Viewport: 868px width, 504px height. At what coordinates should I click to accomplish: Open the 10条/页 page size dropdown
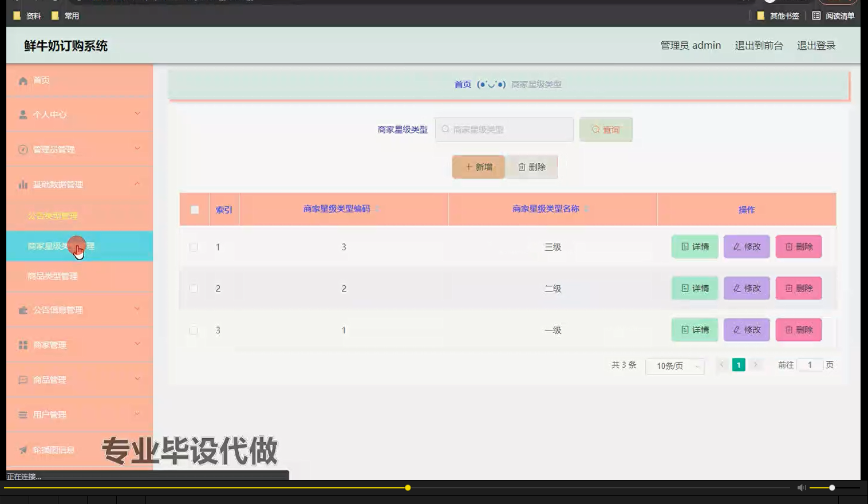[675, 366]
